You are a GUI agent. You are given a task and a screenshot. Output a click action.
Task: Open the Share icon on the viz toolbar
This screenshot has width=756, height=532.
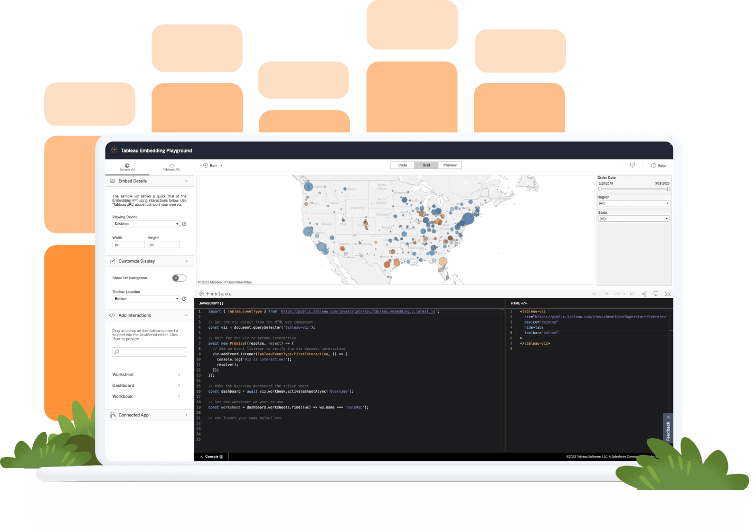[x=644, y=294]
